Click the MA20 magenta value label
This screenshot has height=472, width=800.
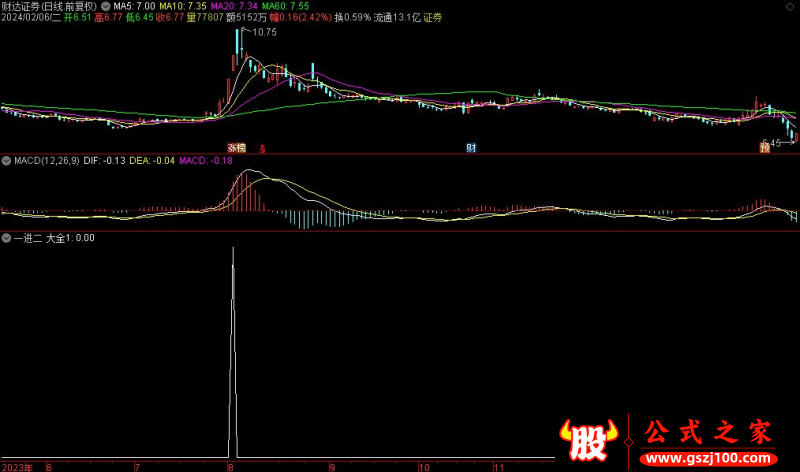point(232,6)
